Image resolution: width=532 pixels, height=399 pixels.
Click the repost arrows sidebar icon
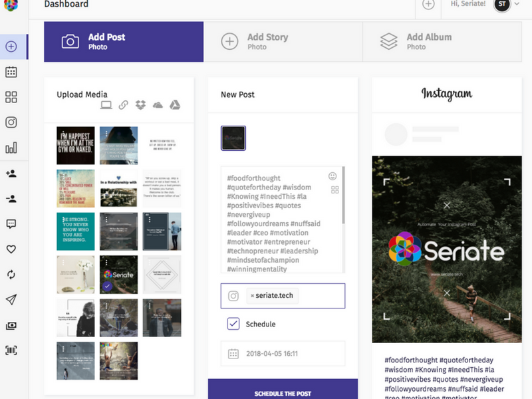click(x=11, y=275)
